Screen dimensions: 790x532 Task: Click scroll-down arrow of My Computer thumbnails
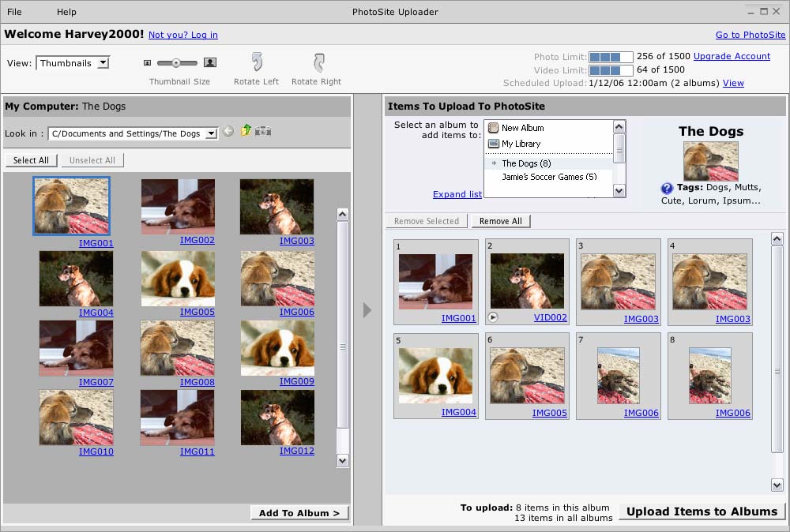coord(343,460)
